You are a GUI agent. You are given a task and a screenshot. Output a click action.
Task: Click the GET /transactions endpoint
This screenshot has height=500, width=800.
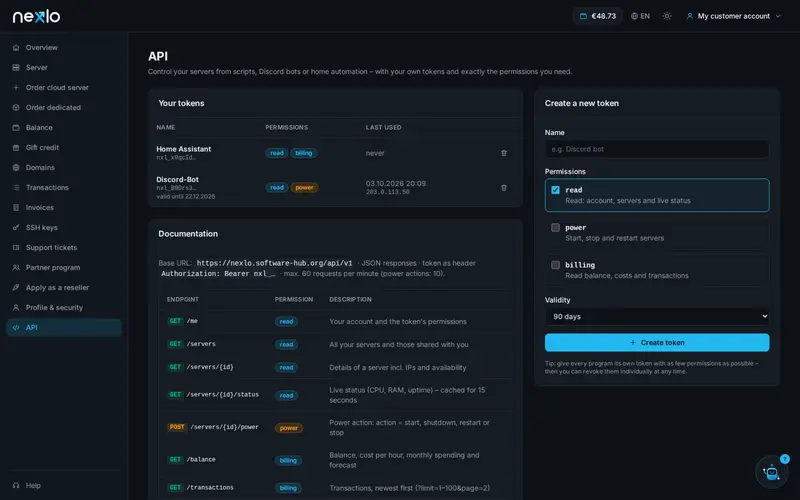pos(201,488)
